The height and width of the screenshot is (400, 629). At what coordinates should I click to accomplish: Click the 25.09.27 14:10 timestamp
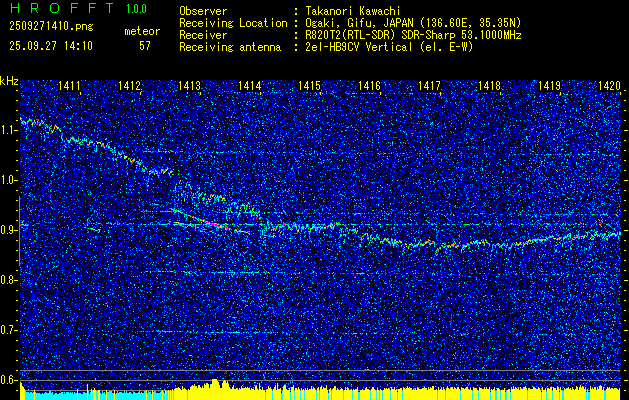coord(50,45)
